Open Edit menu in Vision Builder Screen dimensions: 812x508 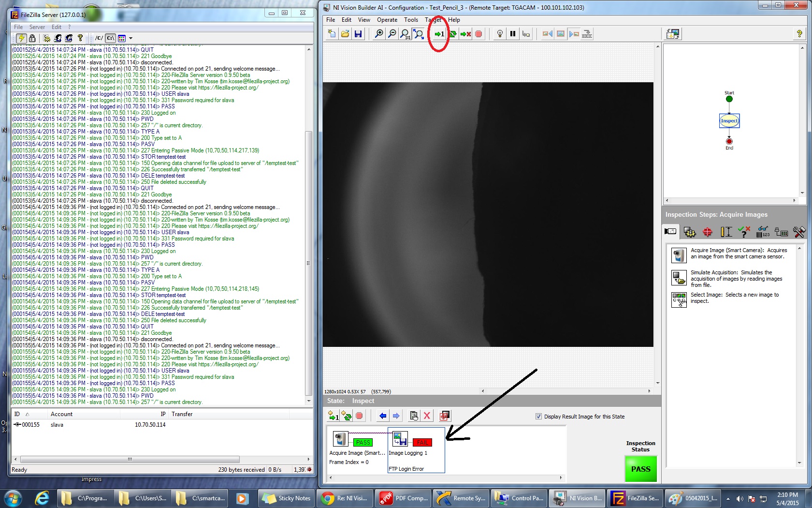[x=347, y=20]
